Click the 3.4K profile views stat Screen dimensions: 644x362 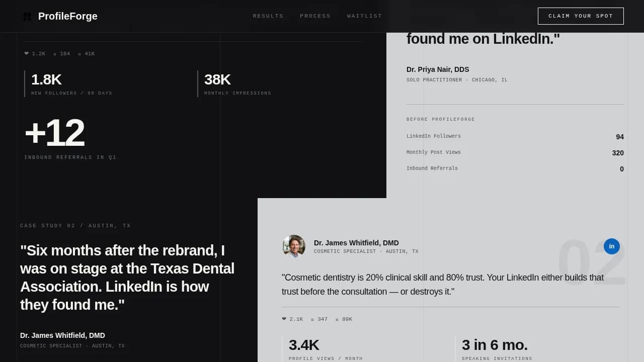tap(304, 345)
